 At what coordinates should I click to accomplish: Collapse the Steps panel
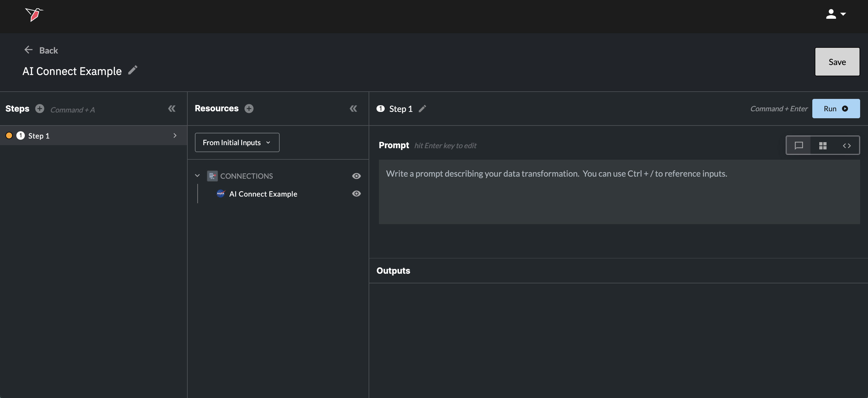[172, 109]
